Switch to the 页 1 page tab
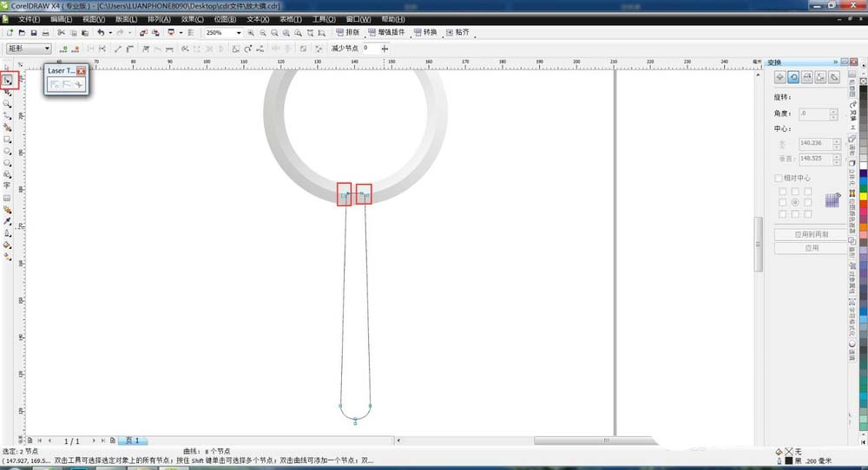The height and width of the screenshot is (470, 868). pyautogui.click(x=133, y=441)
